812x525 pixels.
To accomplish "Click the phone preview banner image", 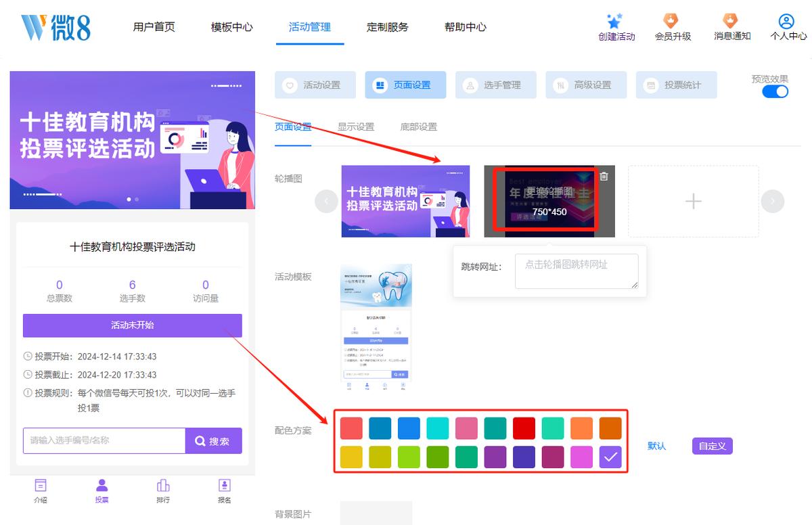I will pyautogui.click(x=132, y=140).
